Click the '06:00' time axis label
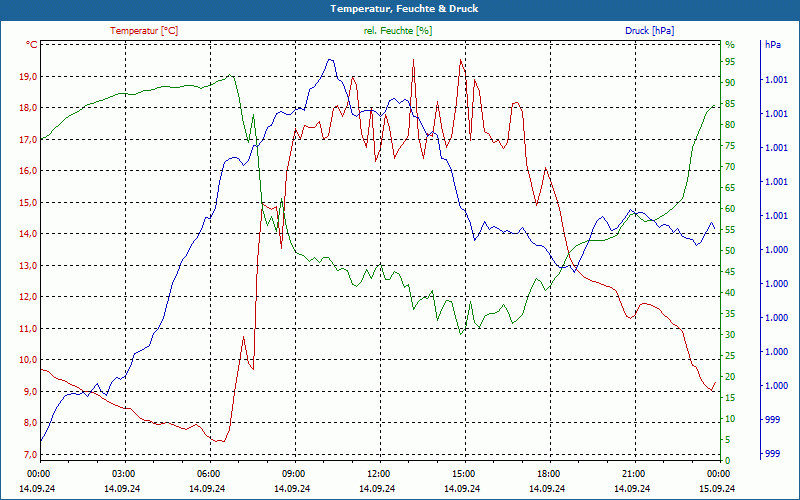 [208, 474]
